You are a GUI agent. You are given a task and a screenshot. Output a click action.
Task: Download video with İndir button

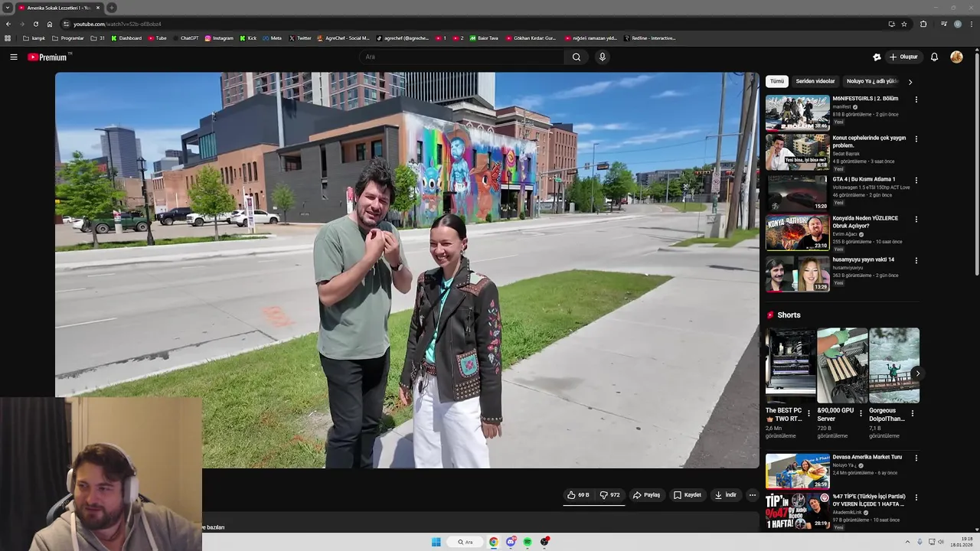725,495
